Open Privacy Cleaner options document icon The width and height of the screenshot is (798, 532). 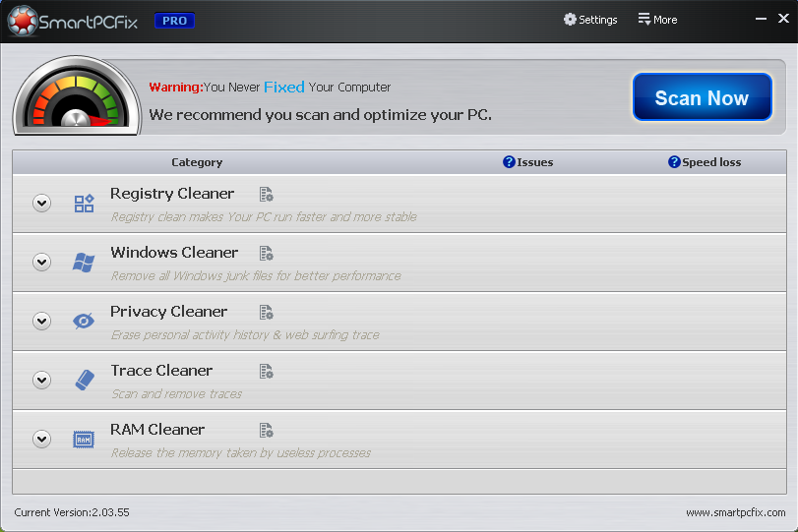pos(267,313)
